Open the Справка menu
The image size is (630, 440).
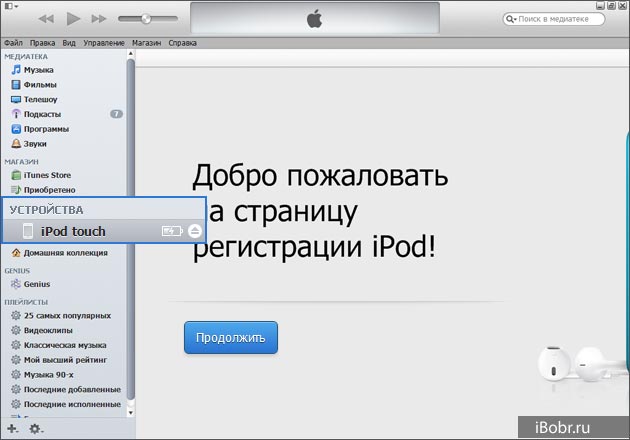[x=182, y=43]
